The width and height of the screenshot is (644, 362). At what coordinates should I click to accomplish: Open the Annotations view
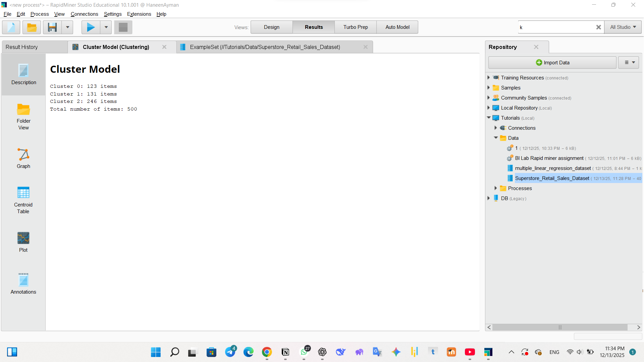pyautogui.click(x=23, y=284)
